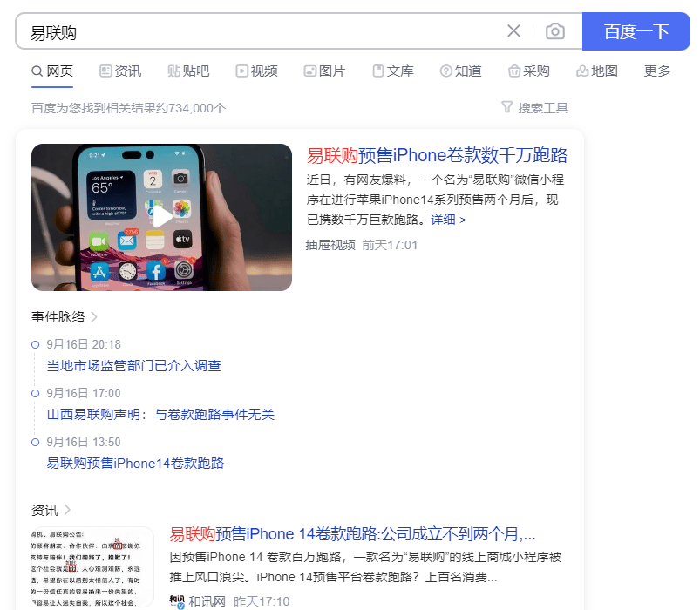Expand 事件脉络 chevron

pos(94,317)
